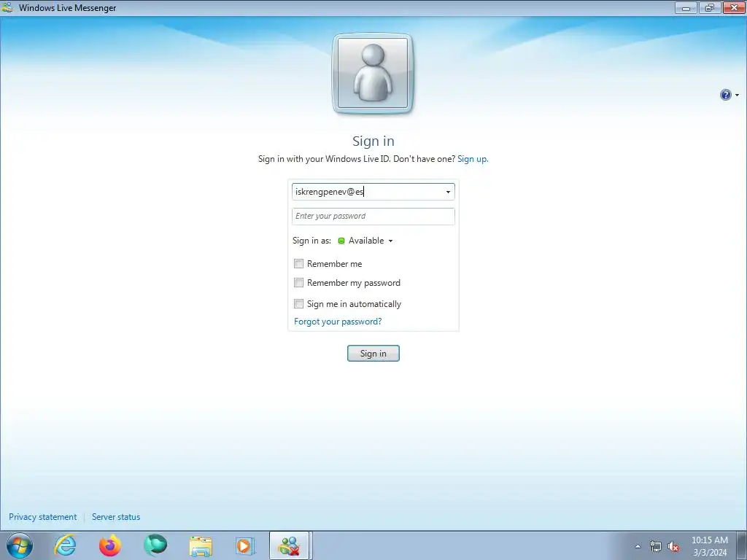Expand the saved accounts dropdown arrow

coord(448,192)
